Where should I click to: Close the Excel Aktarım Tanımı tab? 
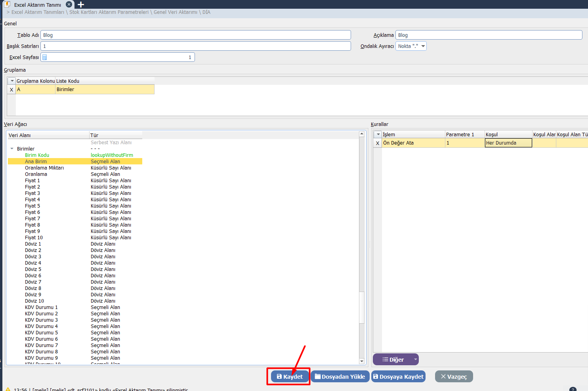pos(69,4)
